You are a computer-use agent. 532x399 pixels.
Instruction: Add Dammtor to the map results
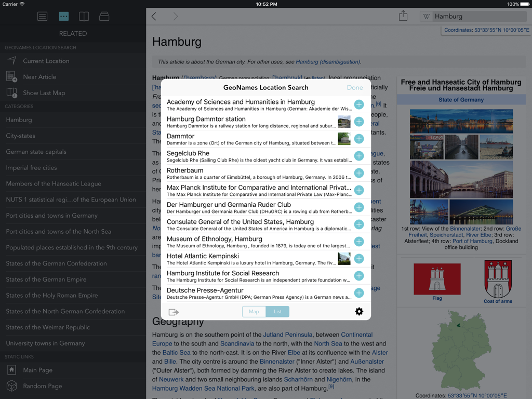359,139
